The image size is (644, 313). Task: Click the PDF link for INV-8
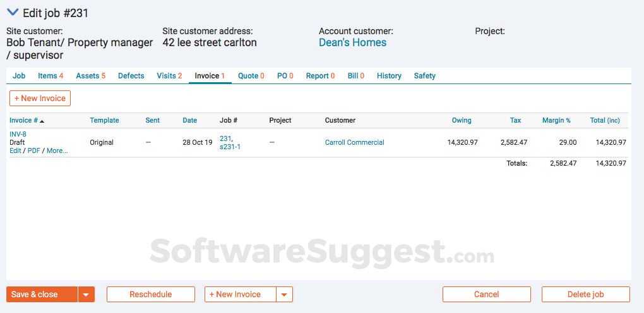tap(34, 150)
